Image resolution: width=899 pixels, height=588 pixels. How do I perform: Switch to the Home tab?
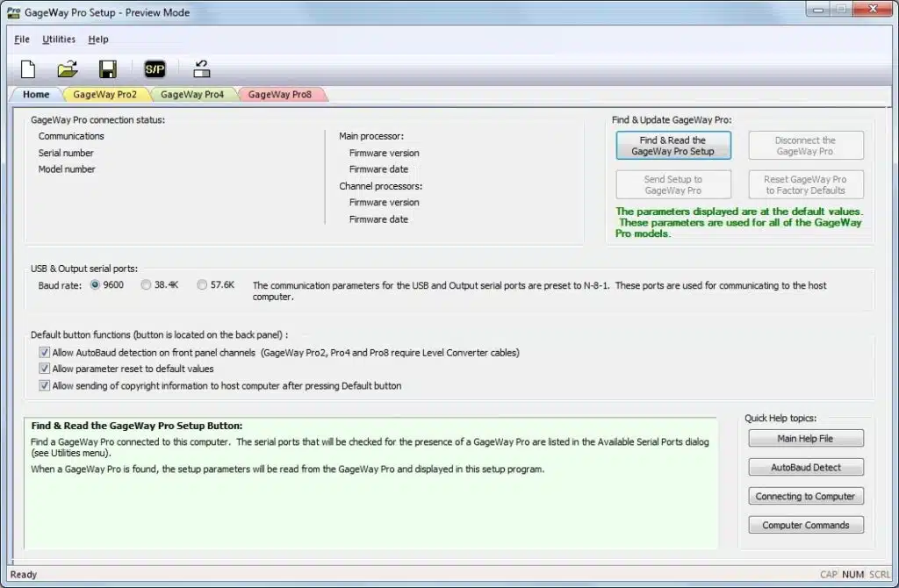point(36,95)
